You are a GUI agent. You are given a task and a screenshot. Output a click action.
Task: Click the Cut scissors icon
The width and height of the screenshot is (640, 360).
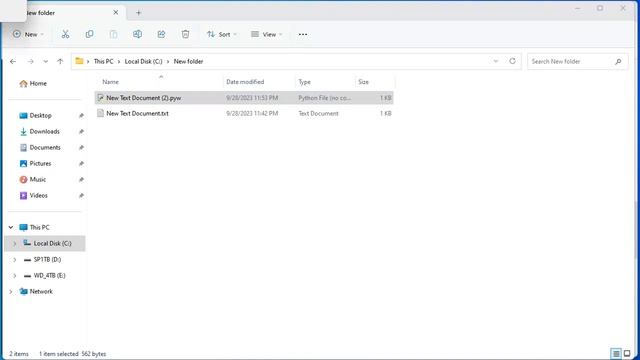(x=65, y=34)
